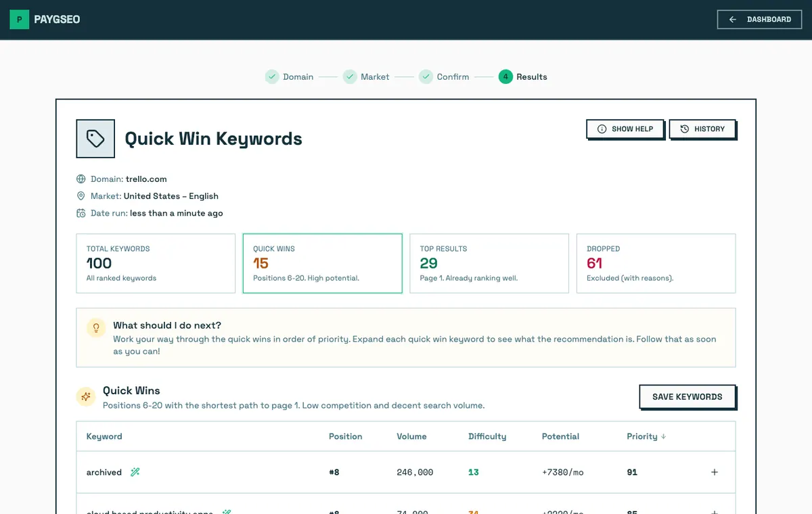Click the 246,000 volume value

[415, 472]
